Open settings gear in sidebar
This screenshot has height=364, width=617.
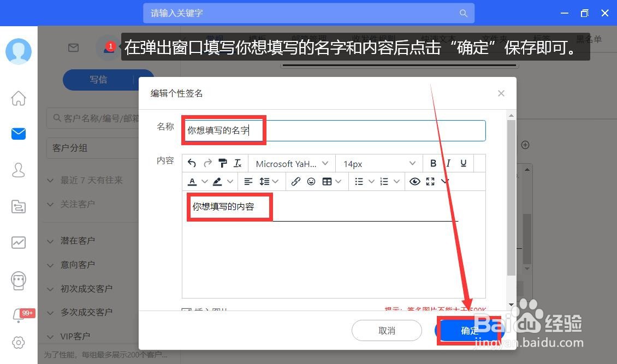(x=19, y=342)
